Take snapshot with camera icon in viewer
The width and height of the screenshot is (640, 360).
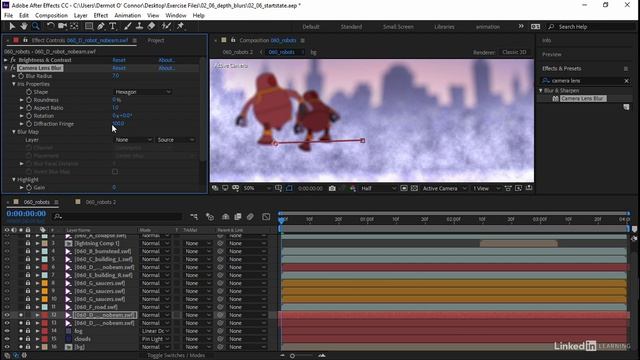click(x=332, y=189)
